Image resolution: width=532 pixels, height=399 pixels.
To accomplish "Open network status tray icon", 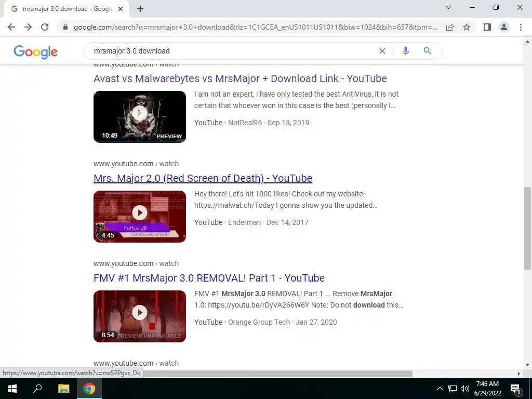I will [x=453, y=389].
